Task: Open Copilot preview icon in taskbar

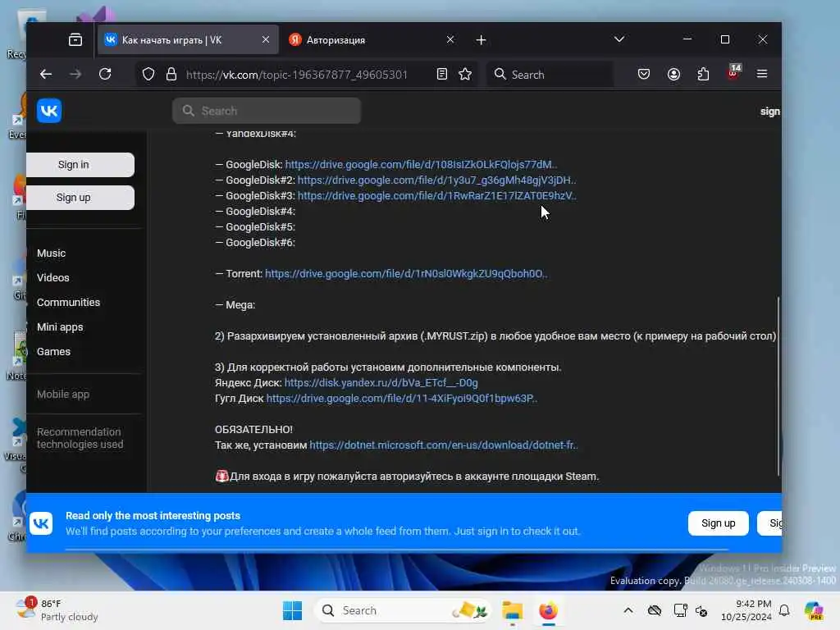Action: tap(814, 610)
